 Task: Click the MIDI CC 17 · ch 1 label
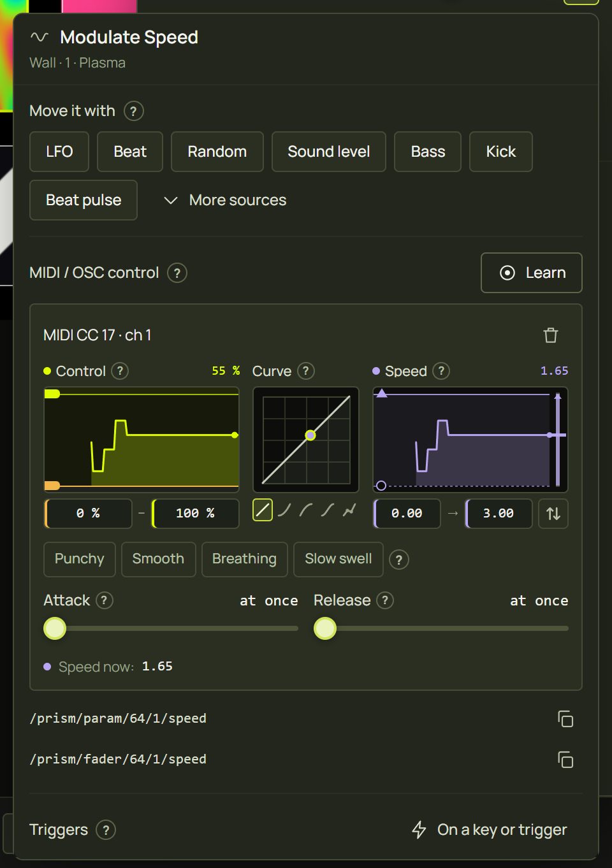(x=98, y=335)
